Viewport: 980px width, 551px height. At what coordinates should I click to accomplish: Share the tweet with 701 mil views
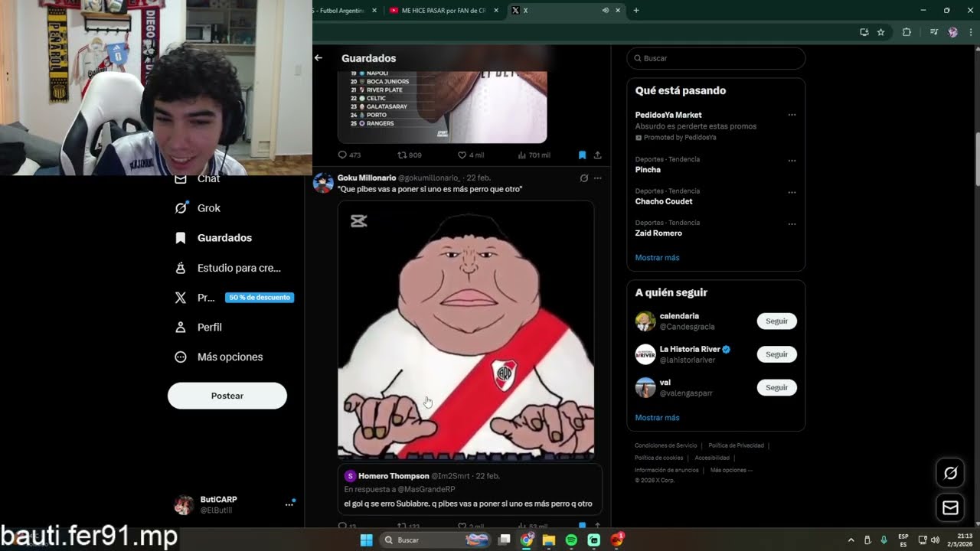pyautogui.click(x=597, y=155)
